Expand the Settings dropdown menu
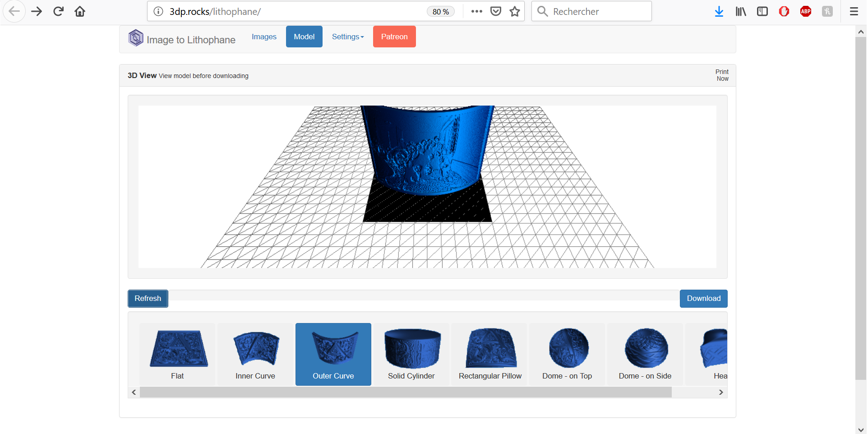Screen dimensions: 868x434 [x=348, y=37]
